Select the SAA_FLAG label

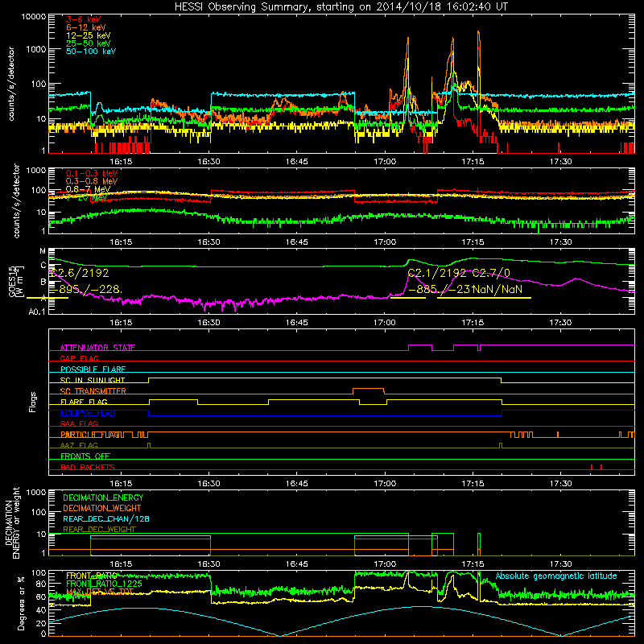(79, 423)
